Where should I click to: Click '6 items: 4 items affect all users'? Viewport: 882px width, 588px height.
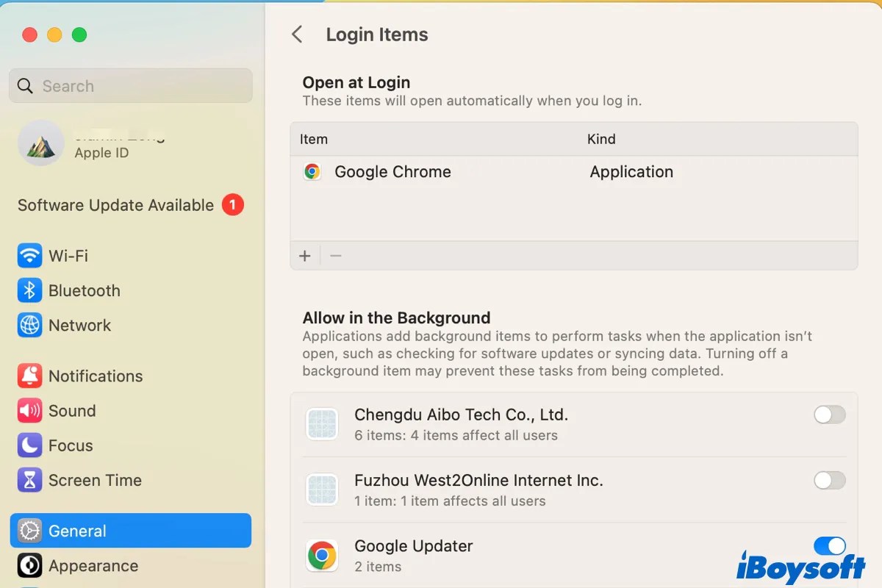pos(456,435)
